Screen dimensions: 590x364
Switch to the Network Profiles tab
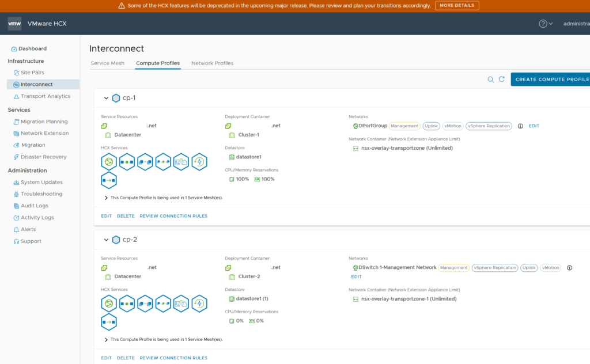click(212, 63)
